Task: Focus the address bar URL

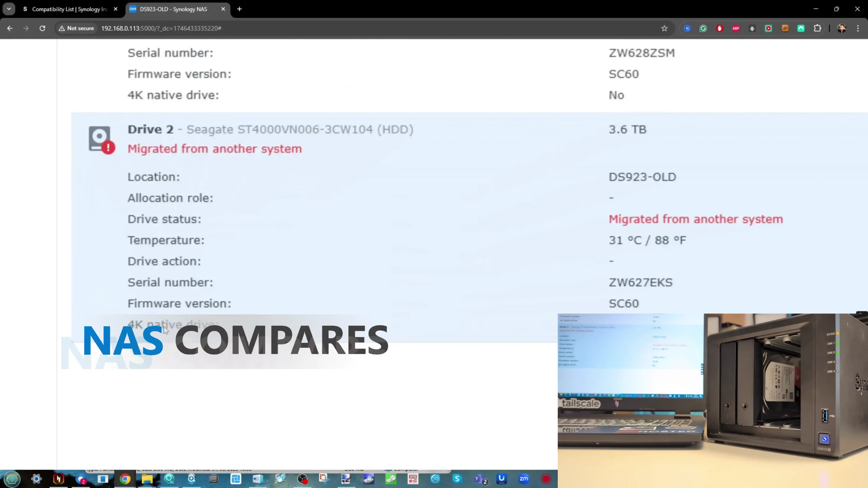Action: (161, 28)
